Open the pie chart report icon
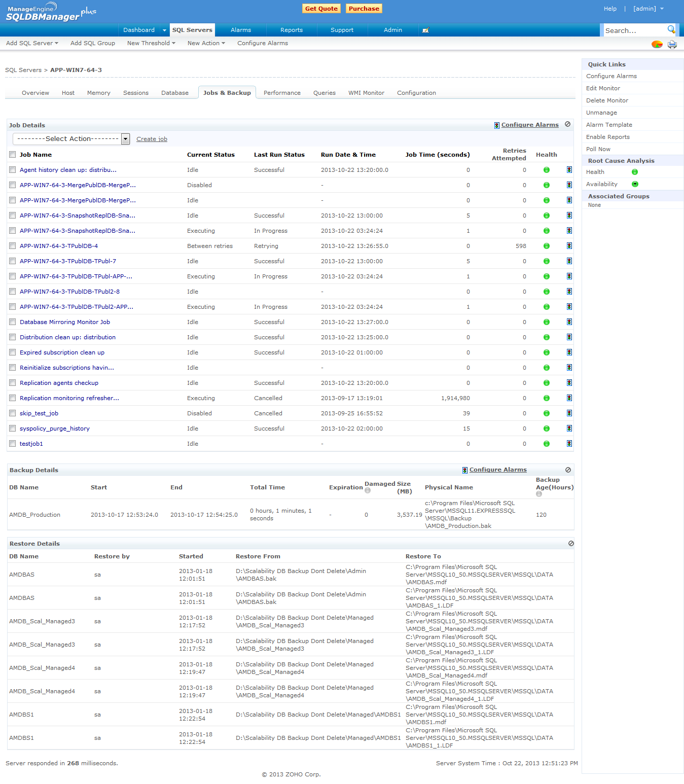The width and height of the screenshot is (684, 784). point(657,44)
